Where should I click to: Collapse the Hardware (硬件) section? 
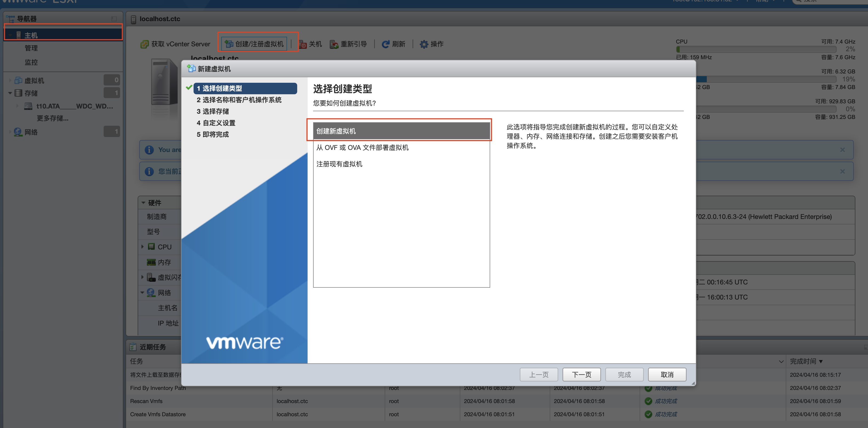pos(144,203)
